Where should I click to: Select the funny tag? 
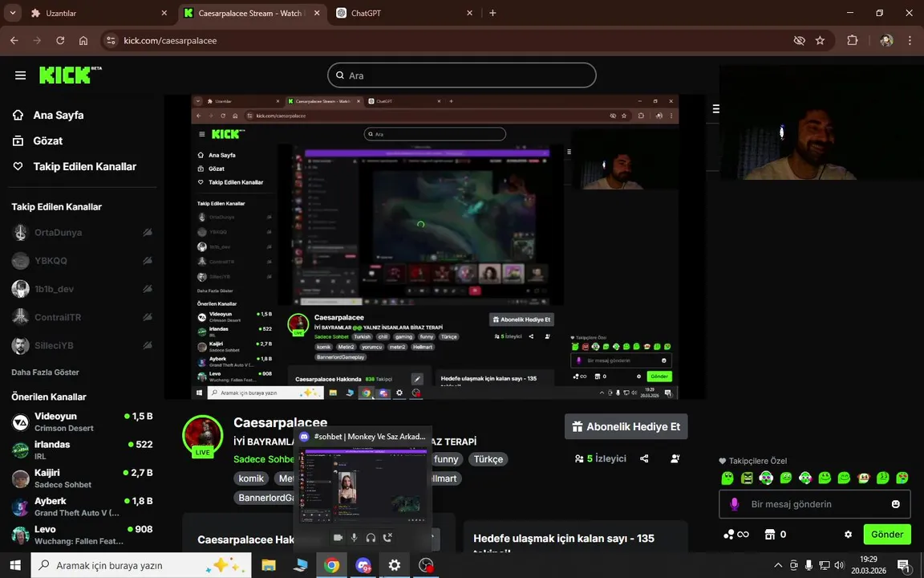tap(446, 459)
